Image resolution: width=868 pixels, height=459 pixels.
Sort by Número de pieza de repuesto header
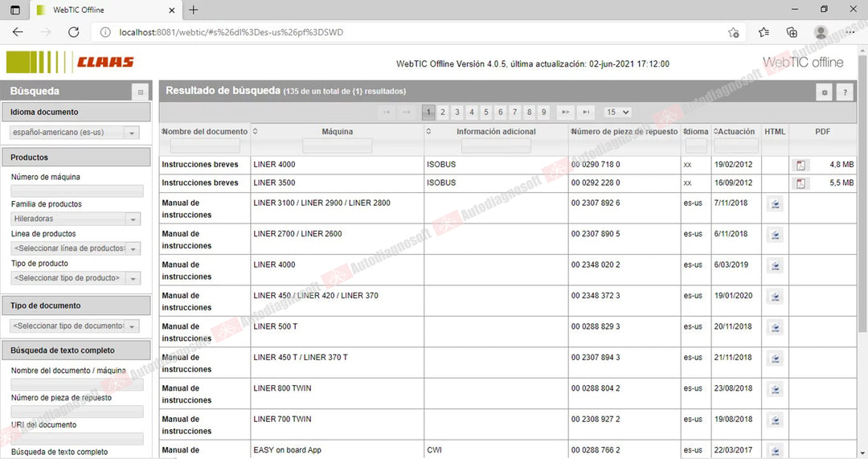[624, 132]
